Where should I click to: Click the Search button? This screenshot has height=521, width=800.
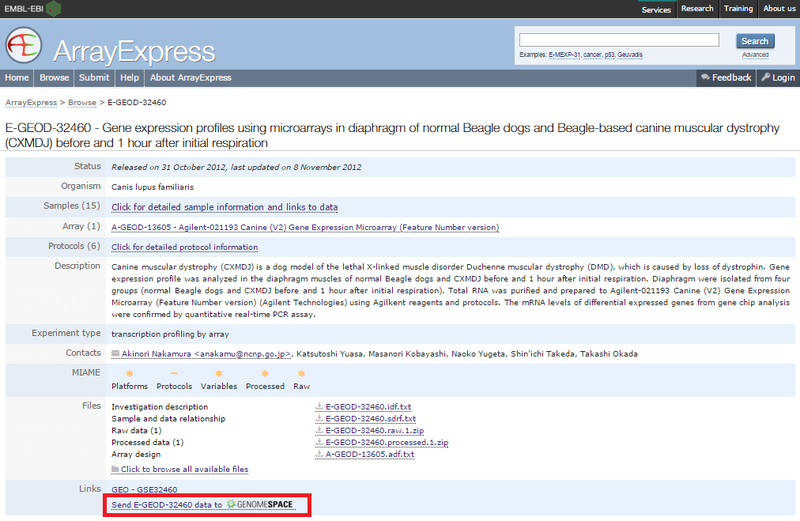coord(755,41)
